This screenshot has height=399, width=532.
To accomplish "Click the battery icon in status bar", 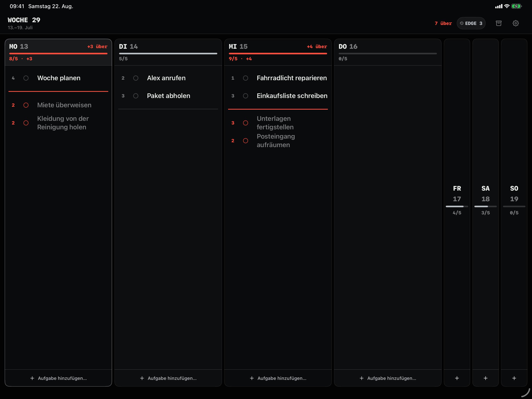I will pos(516,6).
